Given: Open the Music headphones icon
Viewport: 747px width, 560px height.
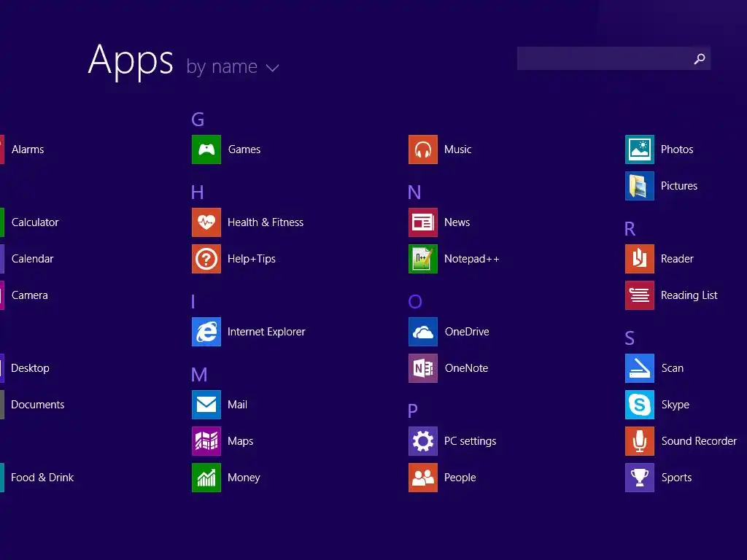Looking at the screenshot, I should click(x=423, y=149).
